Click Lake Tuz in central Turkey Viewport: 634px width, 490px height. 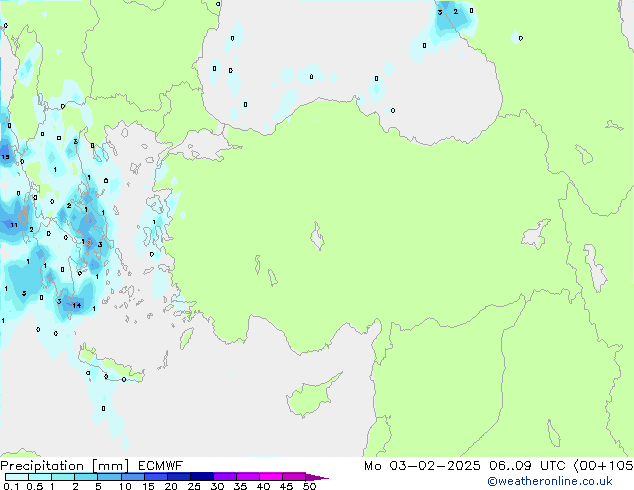click(x=318, y=239)
